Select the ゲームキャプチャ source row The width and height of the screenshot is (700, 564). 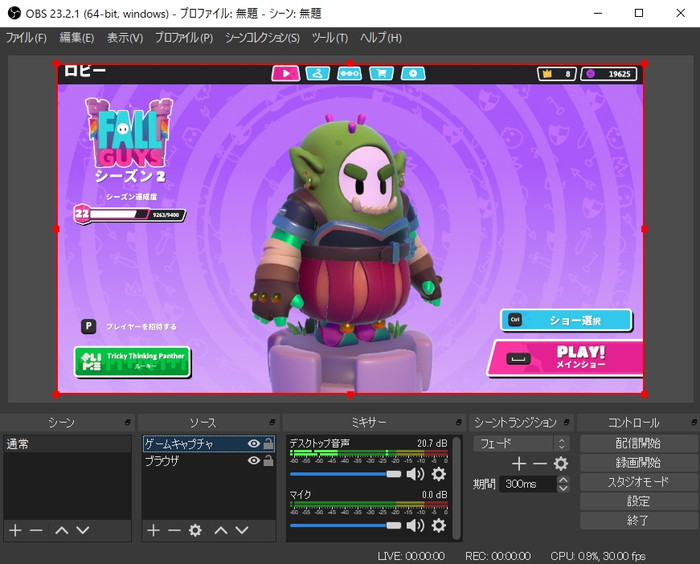[208, 443]
